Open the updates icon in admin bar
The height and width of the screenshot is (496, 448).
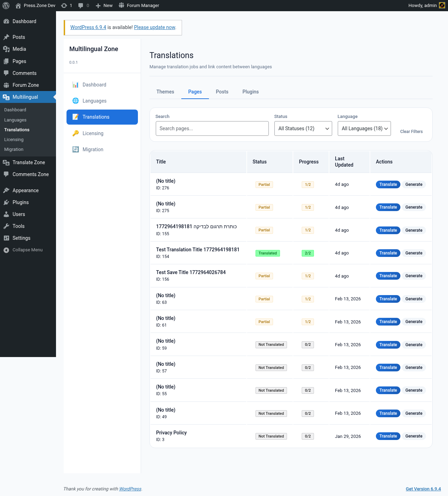64,6
